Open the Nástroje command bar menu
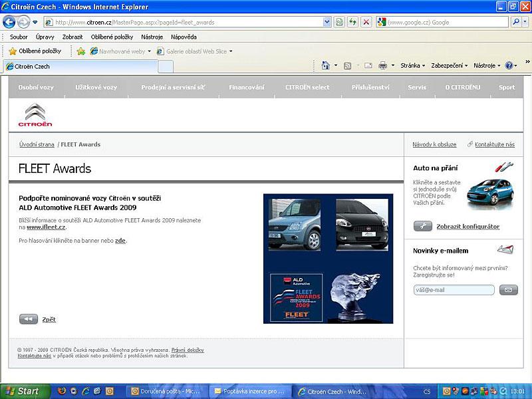 coord(487,65)
